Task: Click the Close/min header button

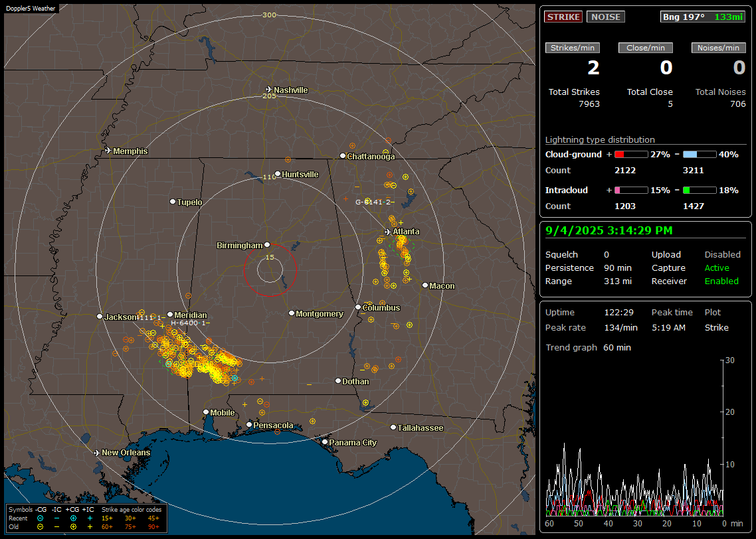Action: coord(646,48)
